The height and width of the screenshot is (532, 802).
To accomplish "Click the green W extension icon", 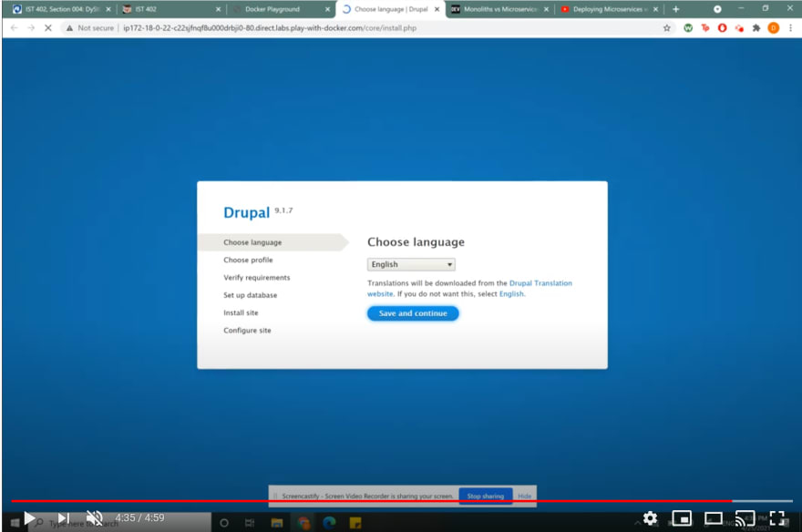I will 688,28.
